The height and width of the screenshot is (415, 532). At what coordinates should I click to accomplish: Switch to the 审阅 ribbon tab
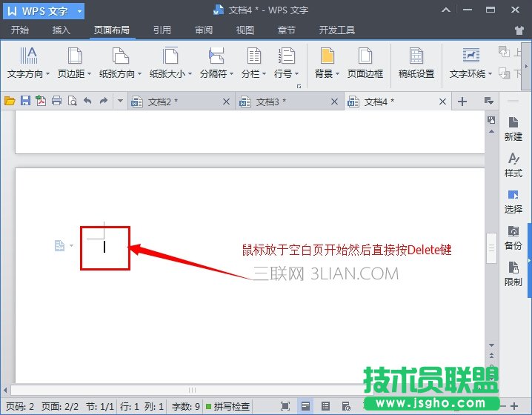click(x=204, y=30)
